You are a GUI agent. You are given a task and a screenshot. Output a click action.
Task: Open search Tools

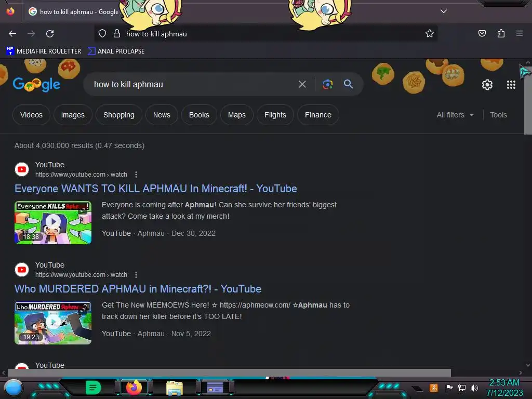(498, 115)
